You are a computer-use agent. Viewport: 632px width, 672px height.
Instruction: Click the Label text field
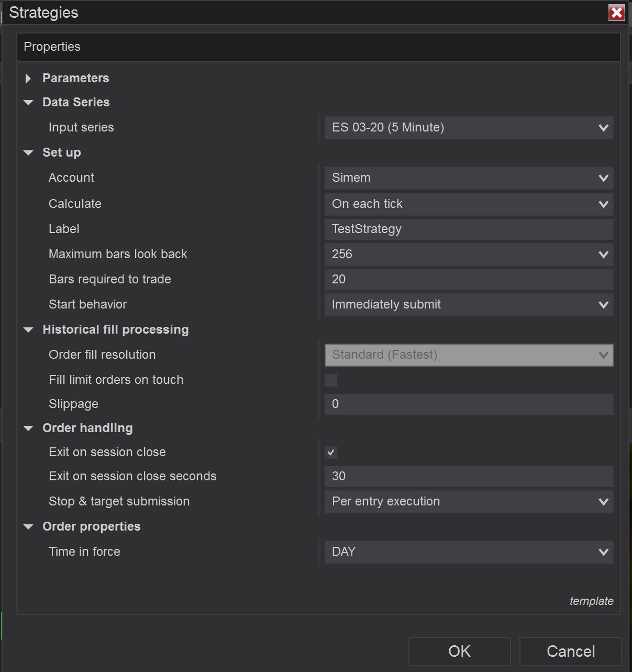(469, 229)
